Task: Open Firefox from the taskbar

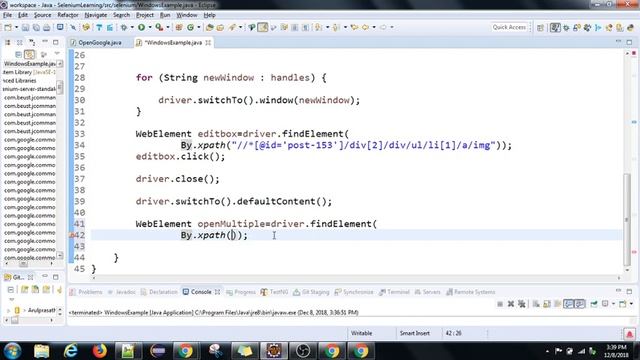Action: [x=99, y=351]
